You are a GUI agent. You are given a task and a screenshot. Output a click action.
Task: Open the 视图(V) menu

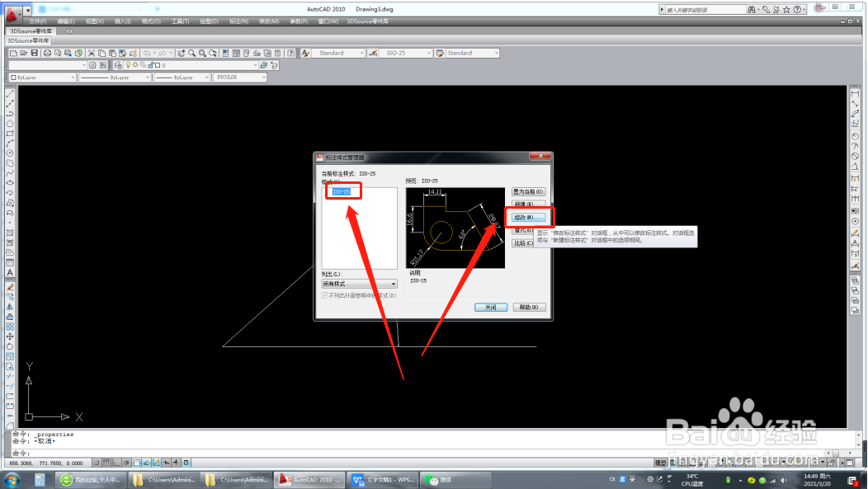[x=95, y=21]
